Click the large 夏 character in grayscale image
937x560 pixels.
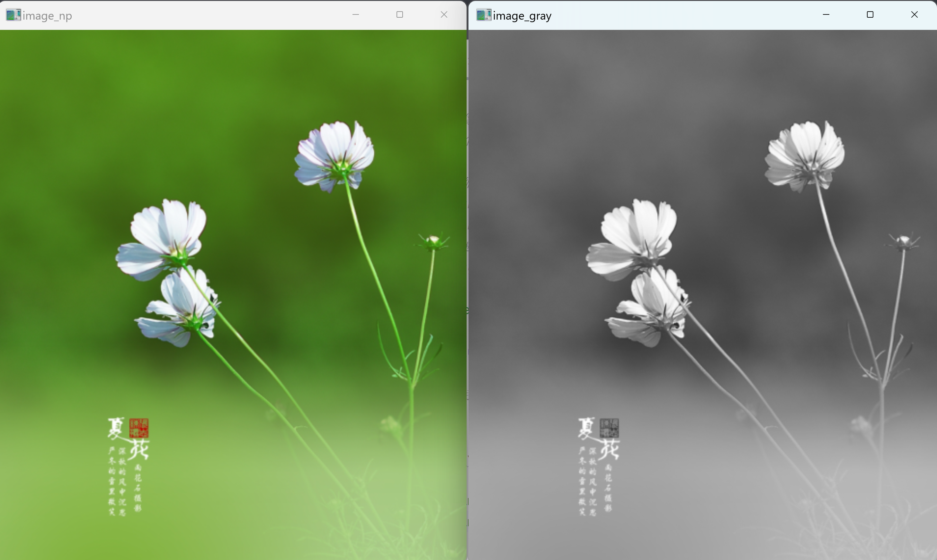(586, 429)
